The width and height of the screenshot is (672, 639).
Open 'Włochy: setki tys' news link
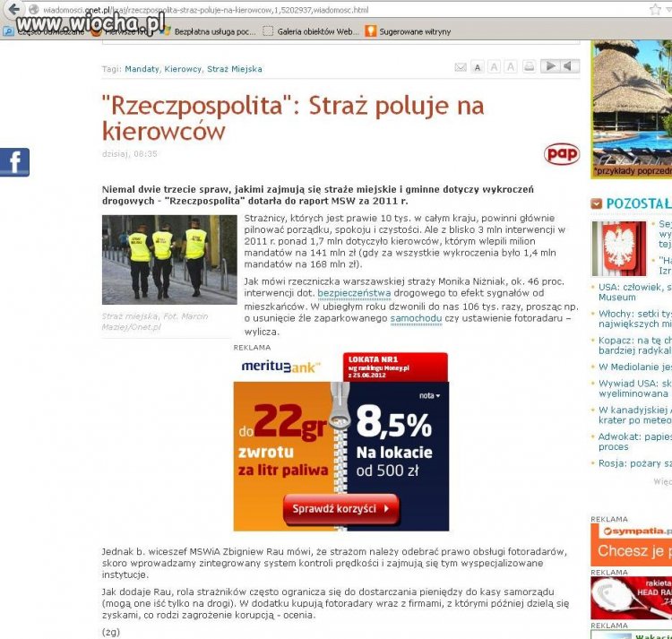click(635, 319)
